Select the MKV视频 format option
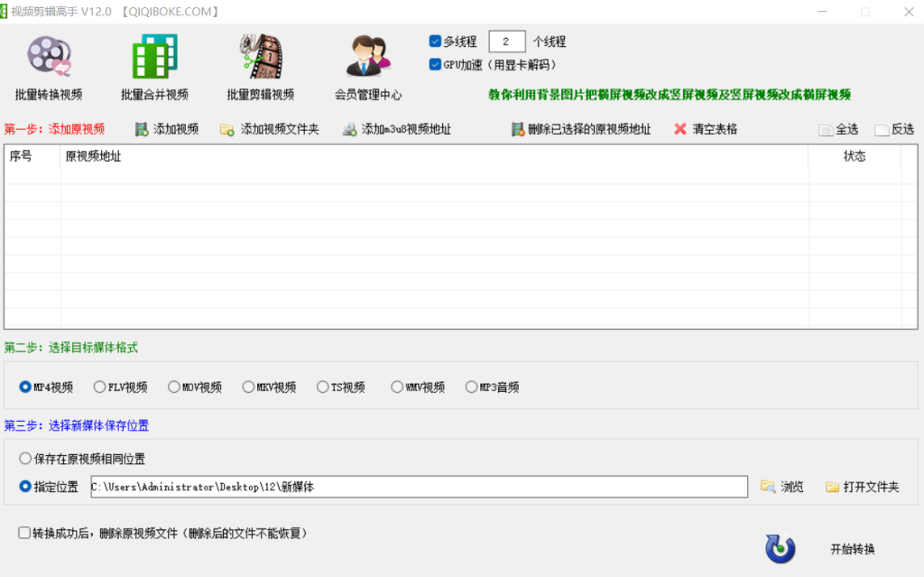The height and width of the screenshot is (577, 924). (249, 387)
